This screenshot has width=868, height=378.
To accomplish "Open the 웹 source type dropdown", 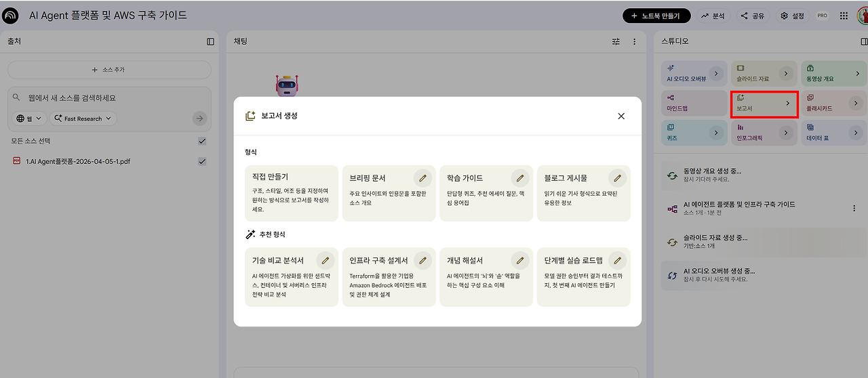I will [29, 119].
